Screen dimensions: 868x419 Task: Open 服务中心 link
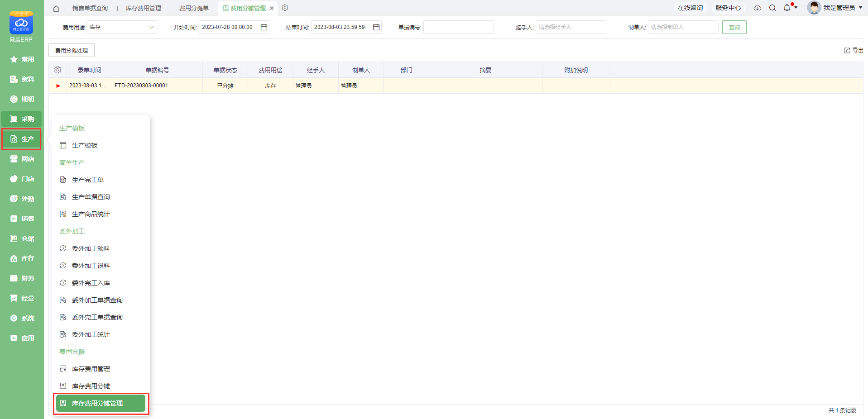point(728,8)
